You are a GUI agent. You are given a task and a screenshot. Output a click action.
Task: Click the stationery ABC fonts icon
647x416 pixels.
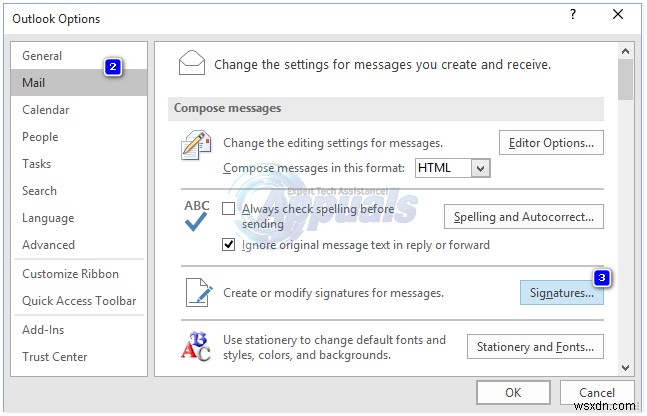click(196, 347)
